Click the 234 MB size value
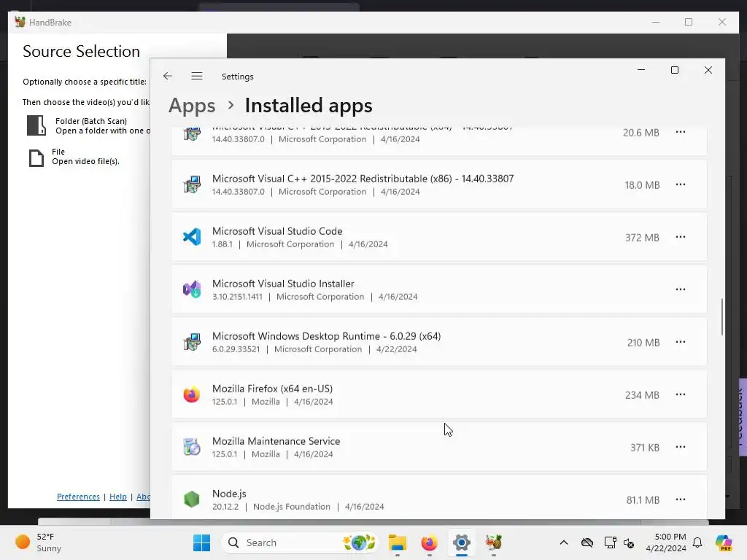 642,394
